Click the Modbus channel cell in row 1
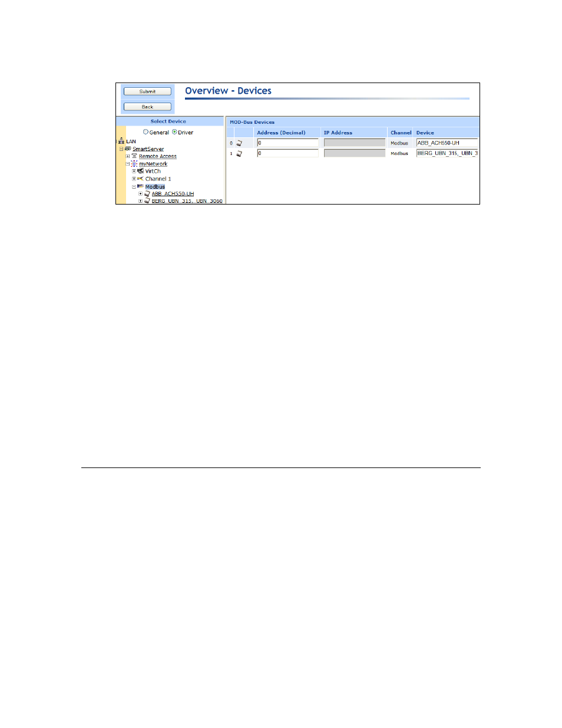The height and width of the screenshot is (728, 562). [x=399, y=153]
